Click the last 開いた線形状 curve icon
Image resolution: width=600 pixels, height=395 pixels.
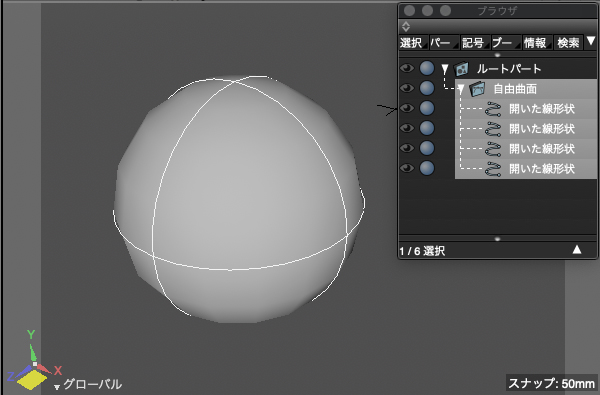(x=493, y=169)
